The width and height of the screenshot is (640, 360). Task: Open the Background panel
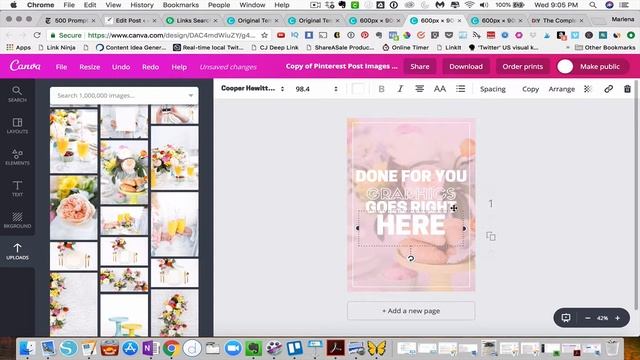(x=17, y=220)
